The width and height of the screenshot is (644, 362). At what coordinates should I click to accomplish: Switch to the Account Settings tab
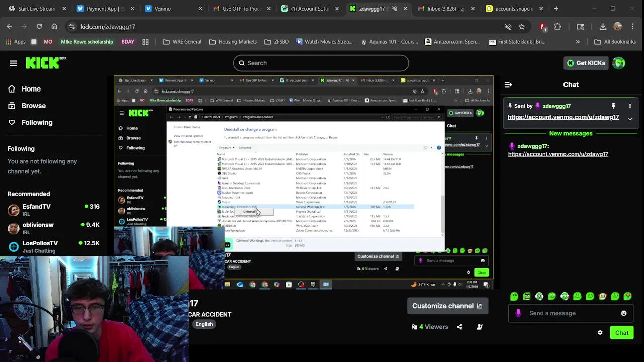(309, 9)
